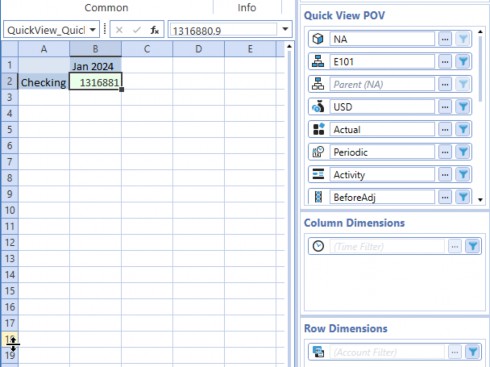Click the account icon beside Activity
This screenshot has width=490, height=367.
coord(318,174)
